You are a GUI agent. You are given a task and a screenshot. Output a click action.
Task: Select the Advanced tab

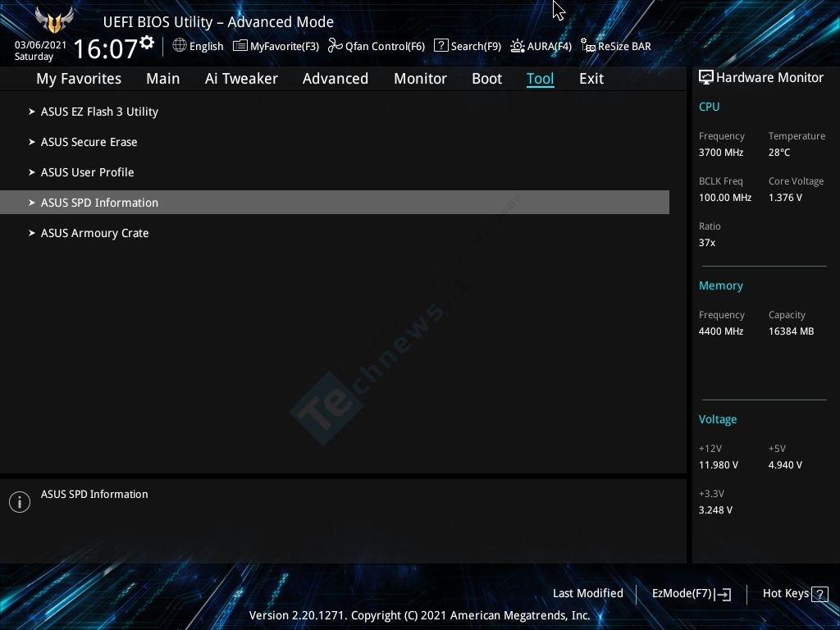[336, 79]
